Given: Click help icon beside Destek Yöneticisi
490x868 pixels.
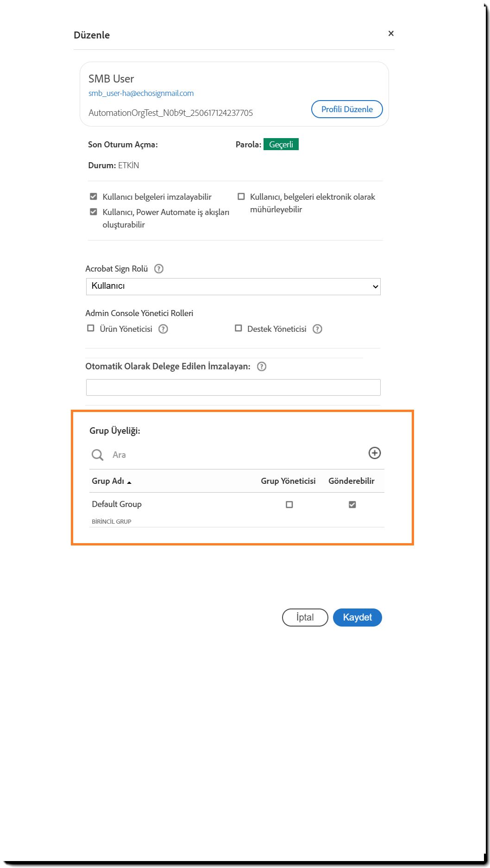Looking at the screenshot, I should [317, 329].
